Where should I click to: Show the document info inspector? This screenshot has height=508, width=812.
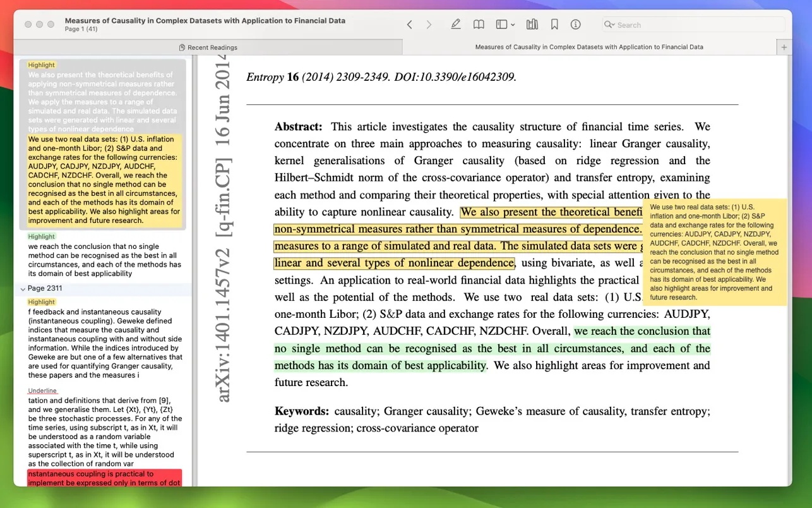[575, 25]
